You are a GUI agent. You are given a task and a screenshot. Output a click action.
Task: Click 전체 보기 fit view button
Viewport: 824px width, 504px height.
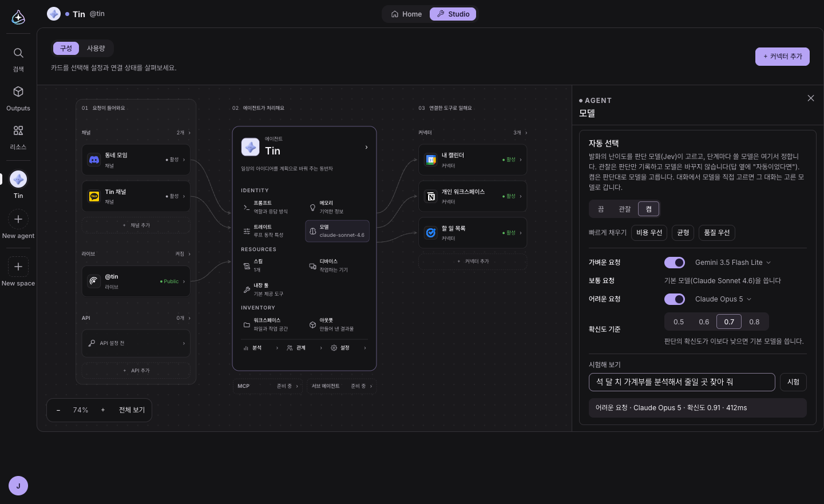click(x=132, y=410)
